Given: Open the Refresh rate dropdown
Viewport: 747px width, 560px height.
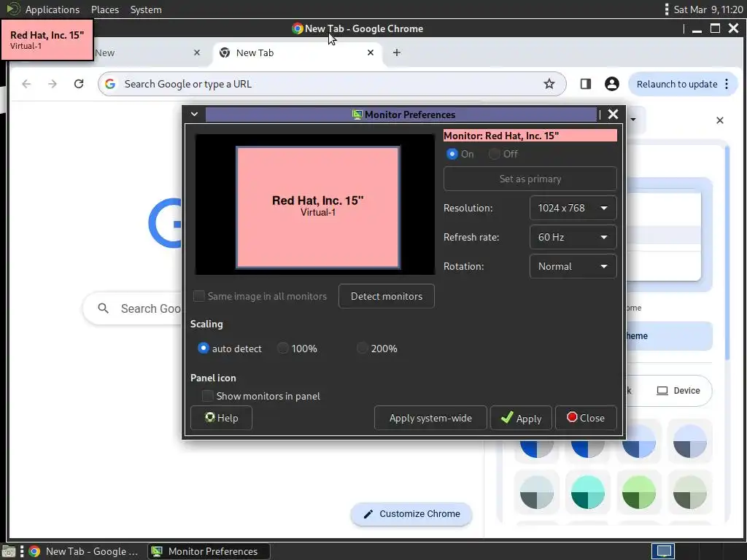Looking at the screenshot, I should tap(573, 237).
